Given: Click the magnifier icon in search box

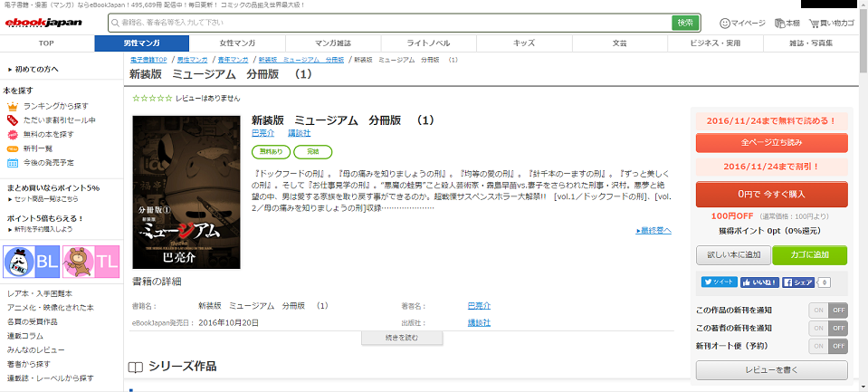Looking at the screenshot, I should click(115, 23).
